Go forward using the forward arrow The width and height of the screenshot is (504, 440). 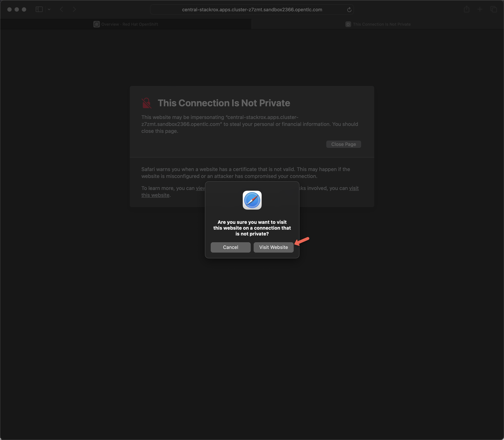pos(74,9)
